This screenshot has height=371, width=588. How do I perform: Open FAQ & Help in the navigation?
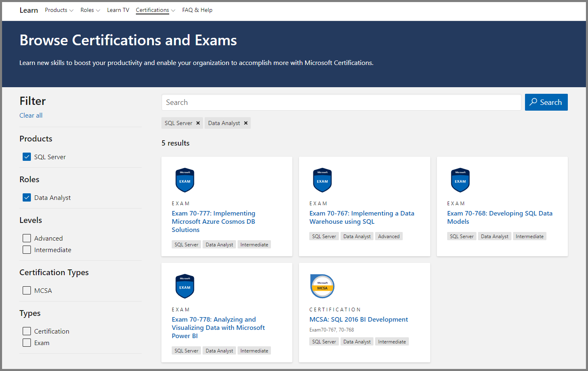tap(197, 10)
